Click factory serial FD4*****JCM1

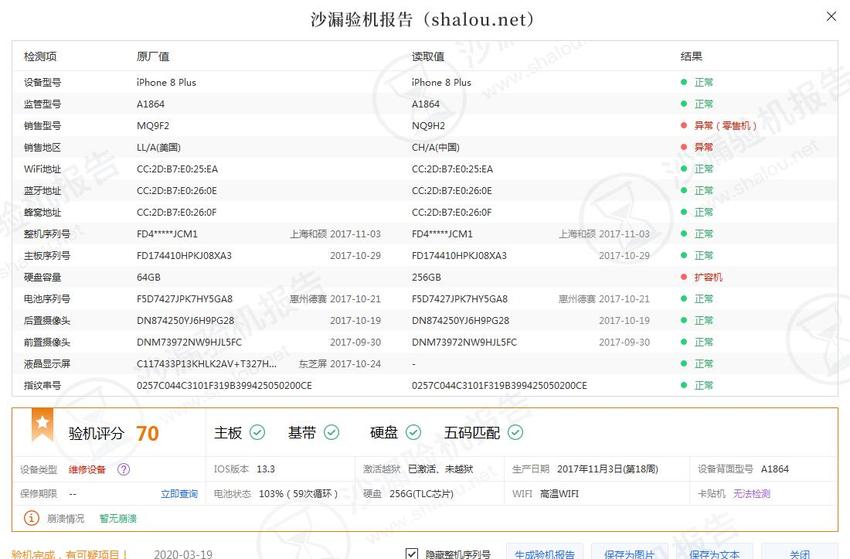[167, 234]
